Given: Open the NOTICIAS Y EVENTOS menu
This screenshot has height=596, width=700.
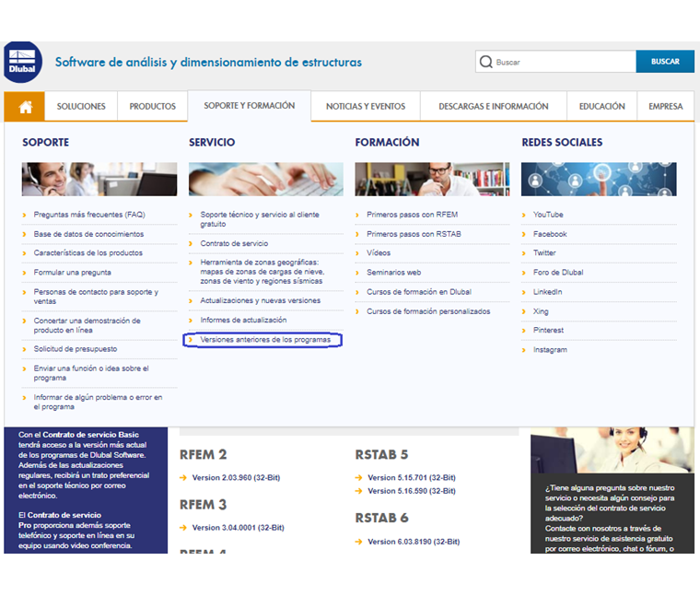Looking at the screenshot, I should click(x=366, y=106).
